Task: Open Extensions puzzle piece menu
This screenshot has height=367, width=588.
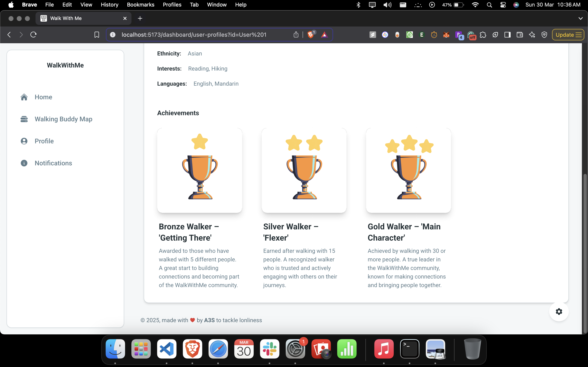Action: point(483,35)
